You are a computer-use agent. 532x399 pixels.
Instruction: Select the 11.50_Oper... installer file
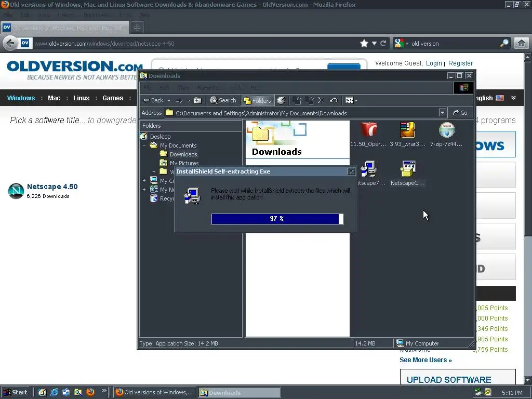(368, 135)
